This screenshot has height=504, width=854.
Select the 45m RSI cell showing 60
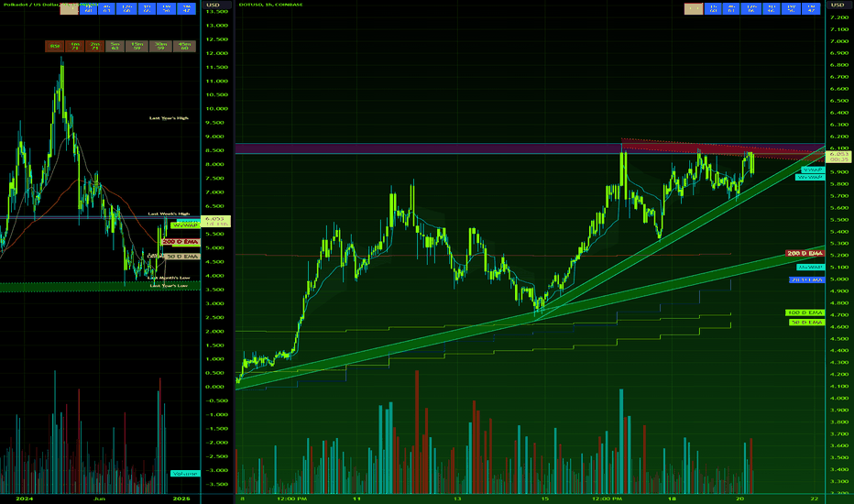coord(184,47)
